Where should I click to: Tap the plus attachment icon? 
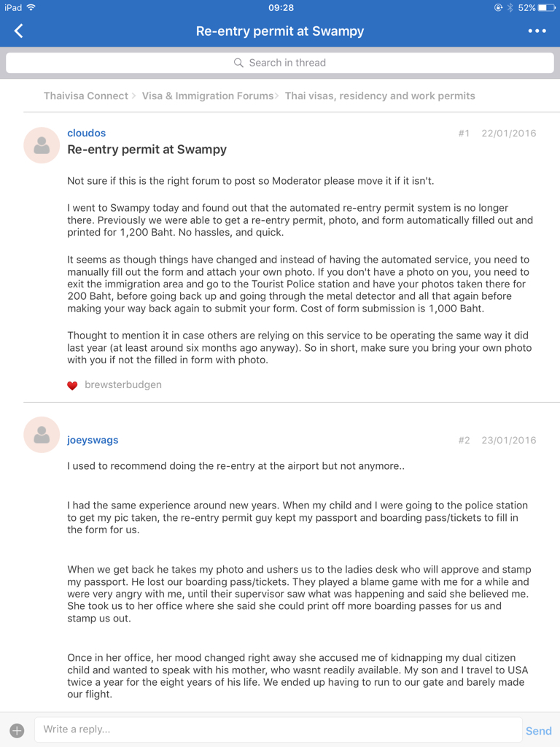click(x=17, y=730)
